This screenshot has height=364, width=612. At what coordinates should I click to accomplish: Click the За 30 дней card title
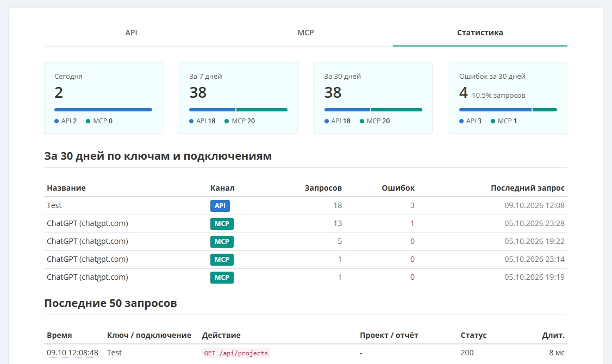(x=342, y=77)
